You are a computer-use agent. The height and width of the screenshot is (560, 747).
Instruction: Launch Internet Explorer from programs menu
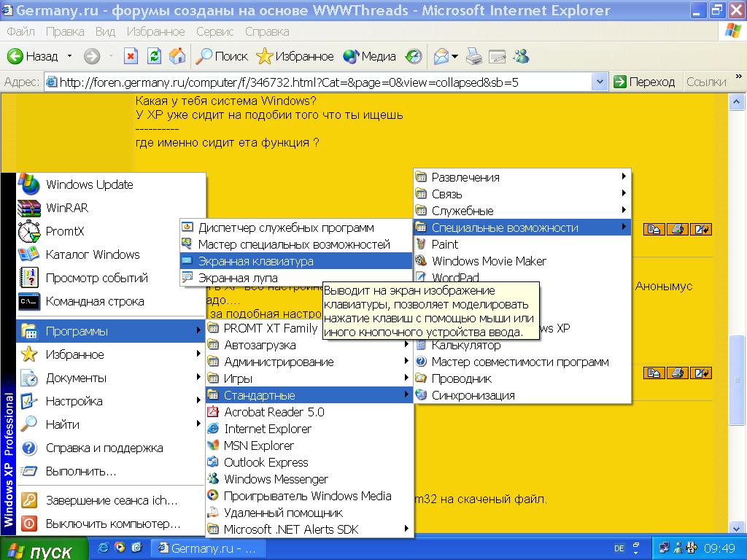click(x=309, y=429)
